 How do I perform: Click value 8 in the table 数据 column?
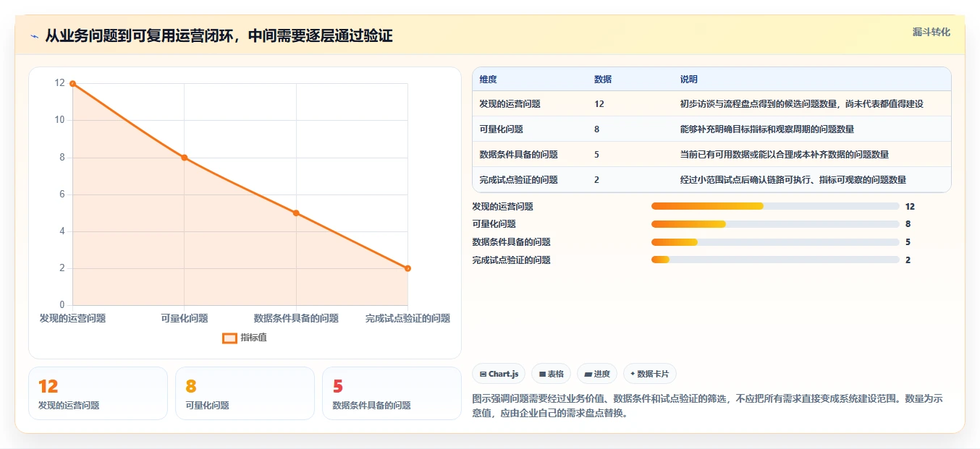(x=597, y=129)
